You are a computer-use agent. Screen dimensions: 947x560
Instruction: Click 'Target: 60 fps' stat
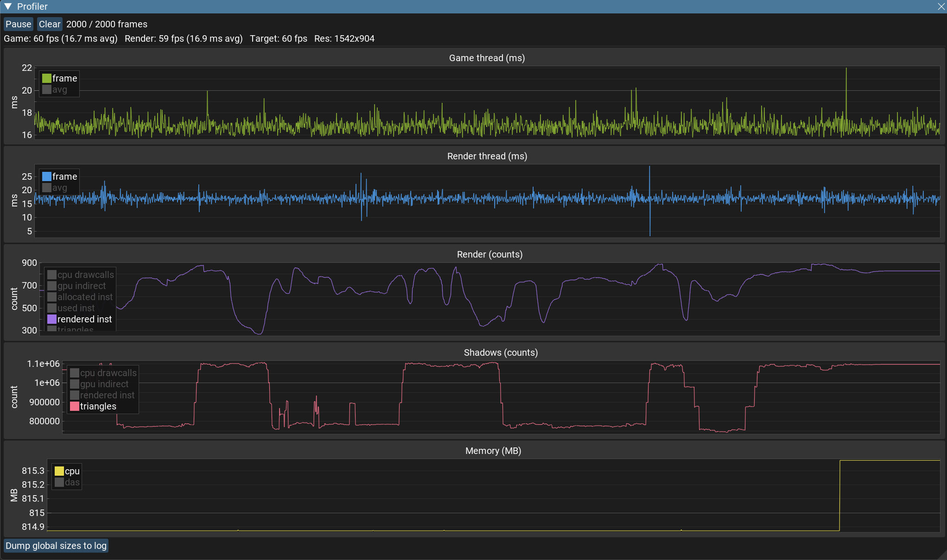(x=279, y=38)
